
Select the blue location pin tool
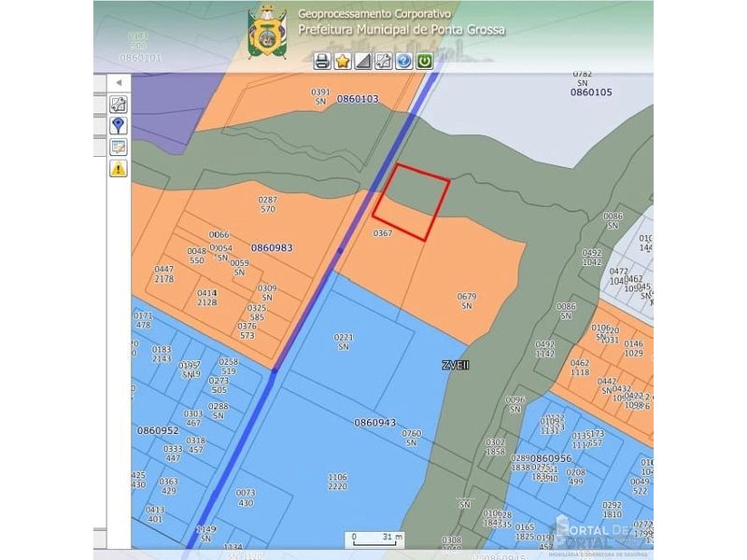[x=119, y=125]
